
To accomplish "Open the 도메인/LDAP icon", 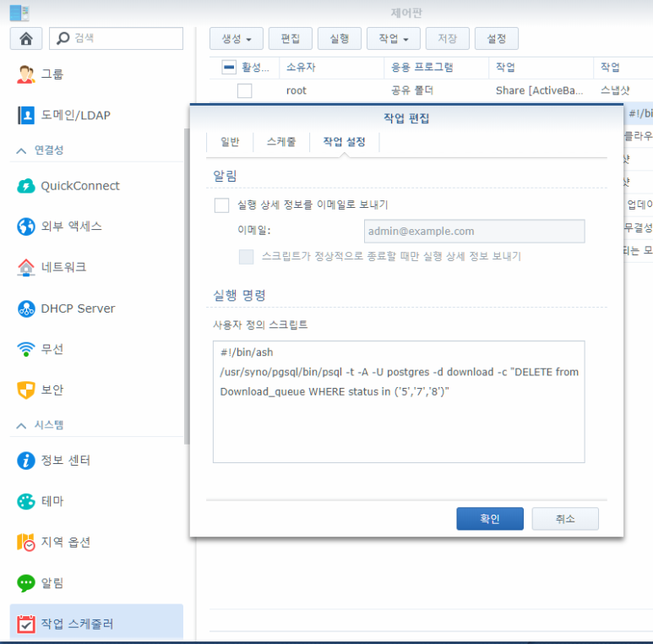I will click(x=26, y=116).
